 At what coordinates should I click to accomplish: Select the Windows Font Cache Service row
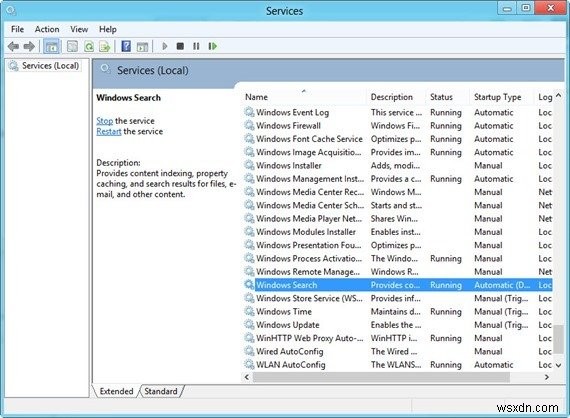click(398, 138)
